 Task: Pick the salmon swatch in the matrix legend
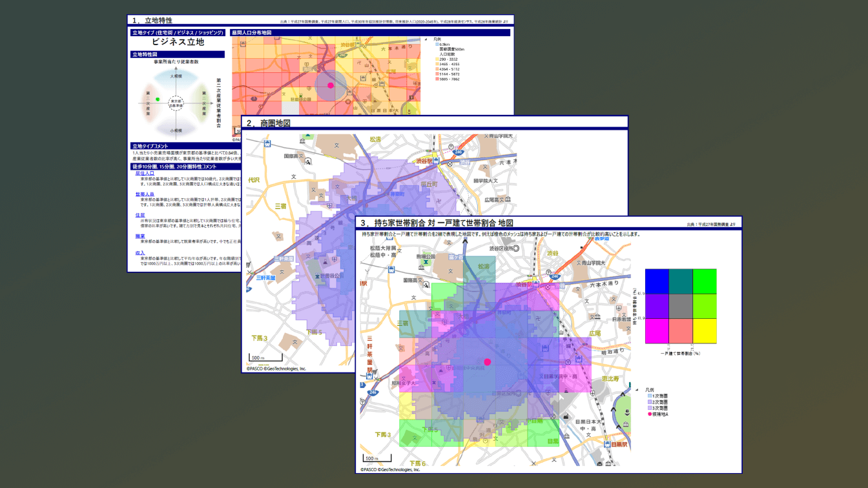[681, 330]
